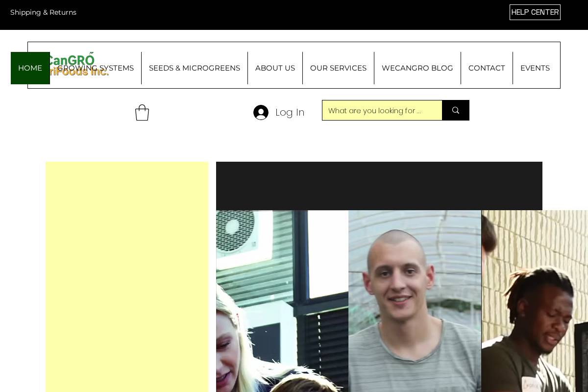Open the SEEDS & MICROGREENS page
Screen dimensions: 588x392
[x=195, y=68]
